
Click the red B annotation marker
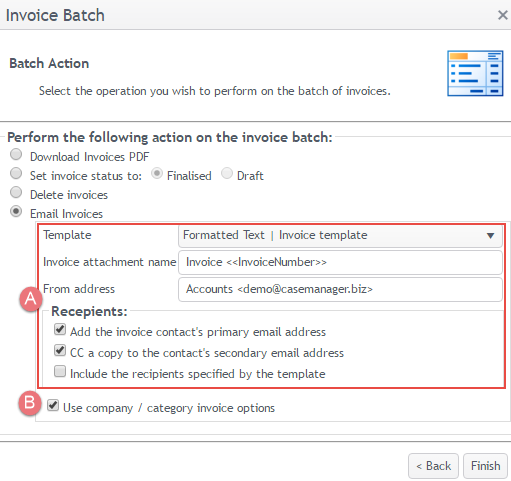click(x=30, y=403)
